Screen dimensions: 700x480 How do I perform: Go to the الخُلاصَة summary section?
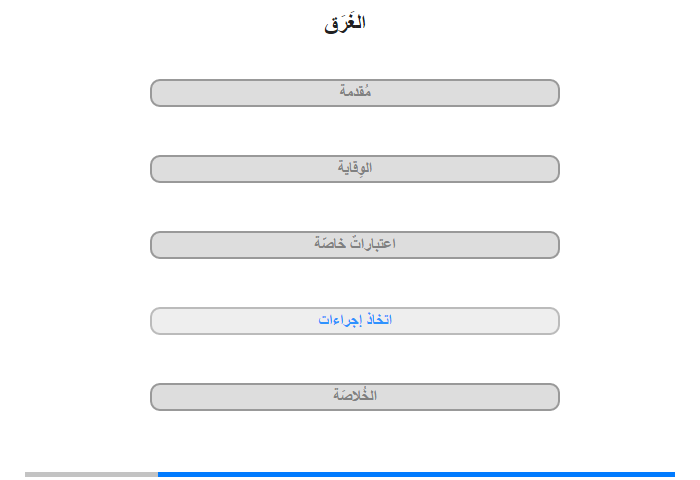tap(354, 397)
